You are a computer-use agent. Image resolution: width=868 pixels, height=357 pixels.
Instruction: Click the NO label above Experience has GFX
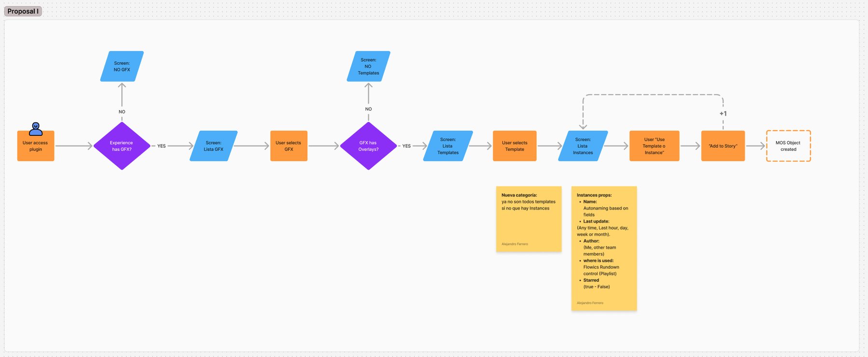click(x=122, y=112)
